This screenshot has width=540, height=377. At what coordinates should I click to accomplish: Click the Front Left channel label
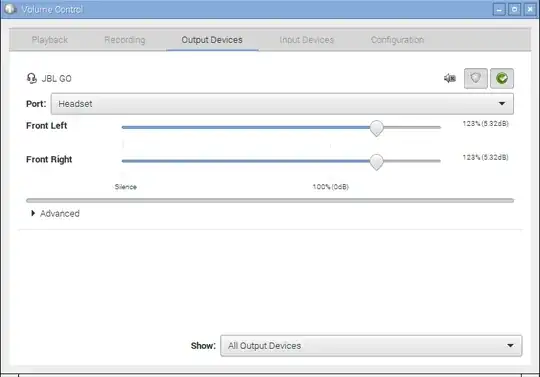click(x=46, y=126)
